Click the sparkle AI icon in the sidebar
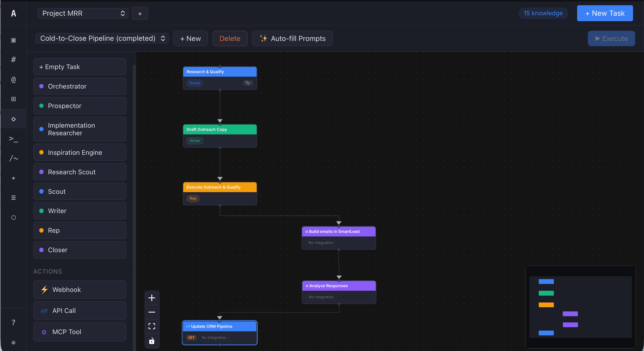 point(13,178)
